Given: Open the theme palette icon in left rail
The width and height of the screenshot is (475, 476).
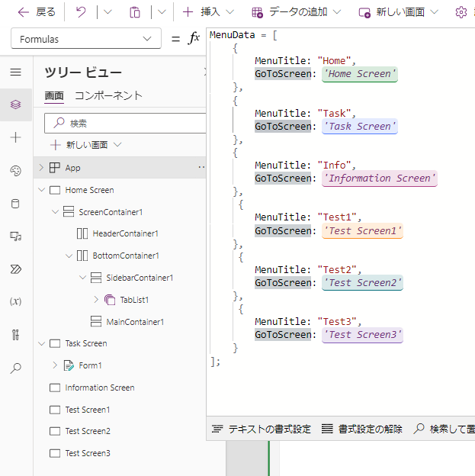Looking at the screenshot, I should pyautogui.click(x=15, y=171).
